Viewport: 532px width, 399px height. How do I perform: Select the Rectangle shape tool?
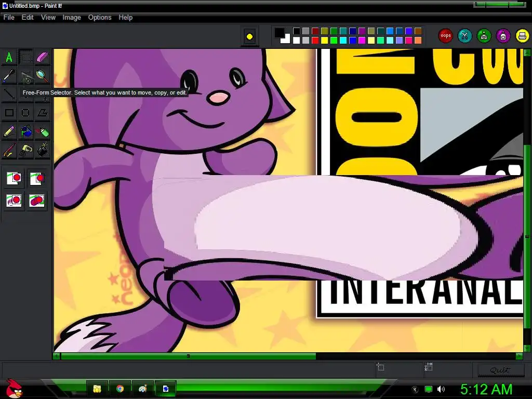(9, 113)
